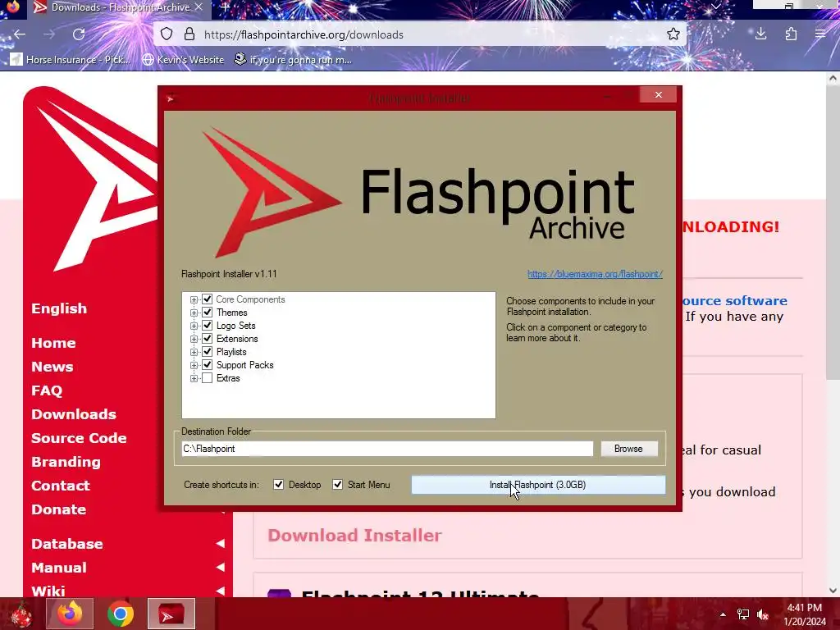This screenshot has height=630, width=840.
Task: Click the page vertical scrollbar thumb
Action: [833, 233]
